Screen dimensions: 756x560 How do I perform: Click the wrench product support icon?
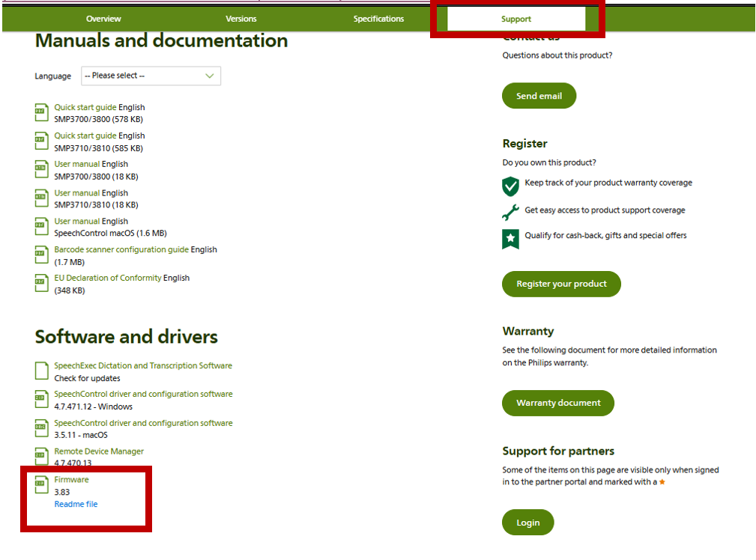(x=510, y=213)
